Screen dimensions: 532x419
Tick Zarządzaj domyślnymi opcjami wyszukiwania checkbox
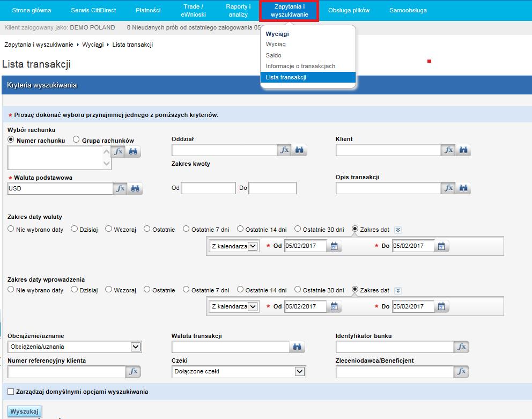click(x=11, y=392)
